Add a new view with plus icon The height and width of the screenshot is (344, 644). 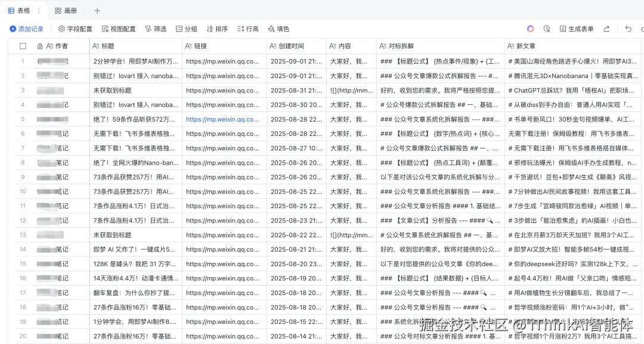(97, 11)
